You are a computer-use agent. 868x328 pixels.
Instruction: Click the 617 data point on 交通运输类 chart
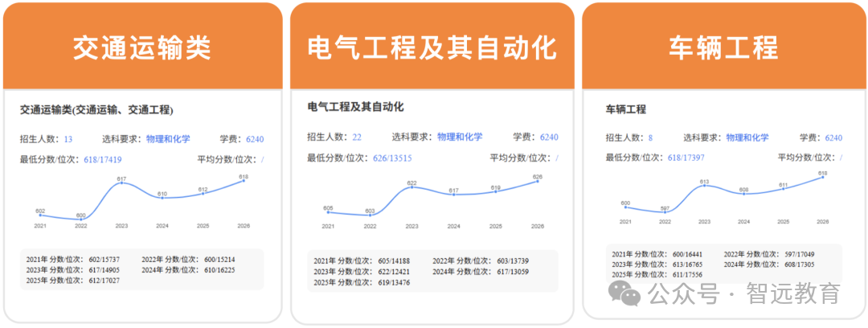(122, 182)
